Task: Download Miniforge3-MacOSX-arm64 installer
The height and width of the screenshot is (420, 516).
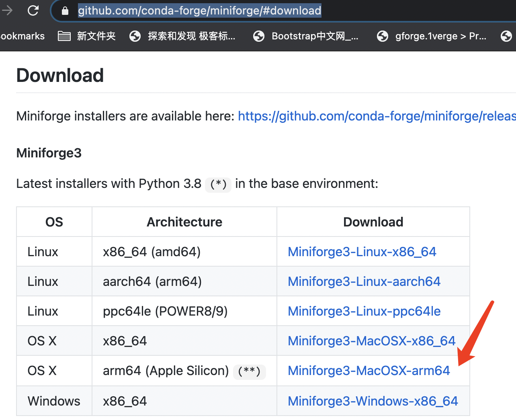Action: pos(369,371)
